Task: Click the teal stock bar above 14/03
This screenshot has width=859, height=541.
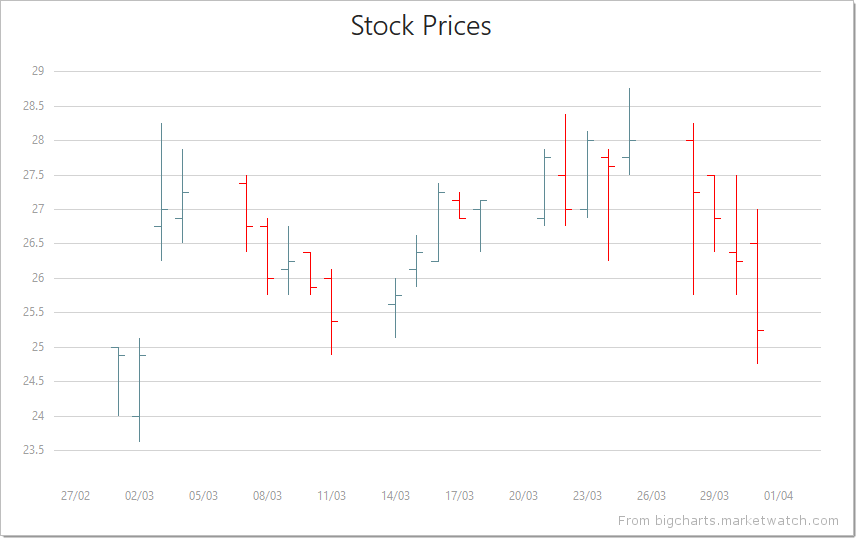Action: tap(395, 307)
